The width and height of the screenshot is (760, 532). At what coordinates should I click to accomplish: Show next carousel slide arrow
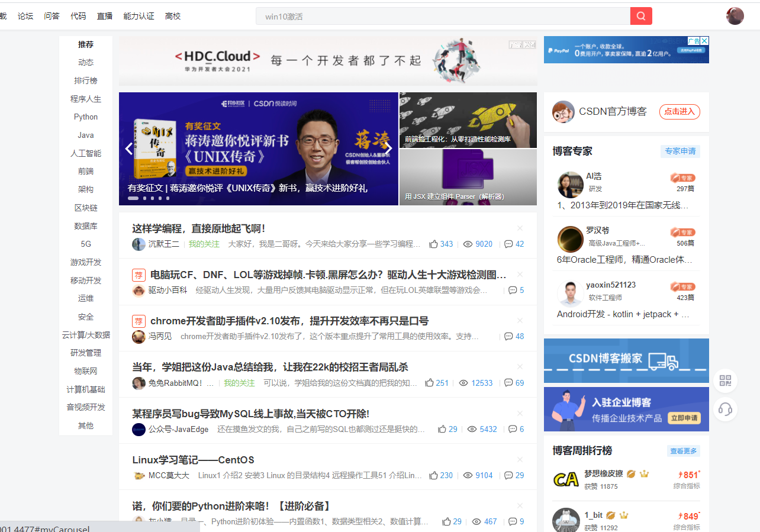(x=388, y=149)
